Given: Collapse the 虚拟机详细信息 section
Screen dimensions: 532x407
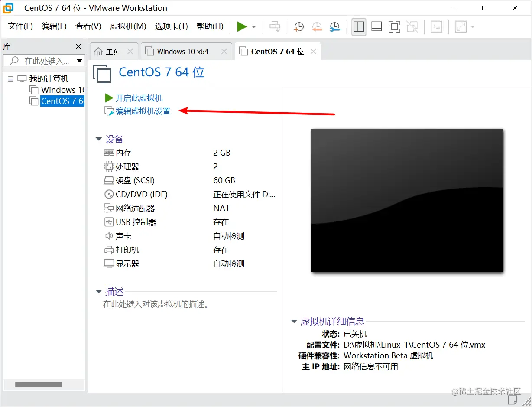Looking at the screenshot, I should coord(294,322).
